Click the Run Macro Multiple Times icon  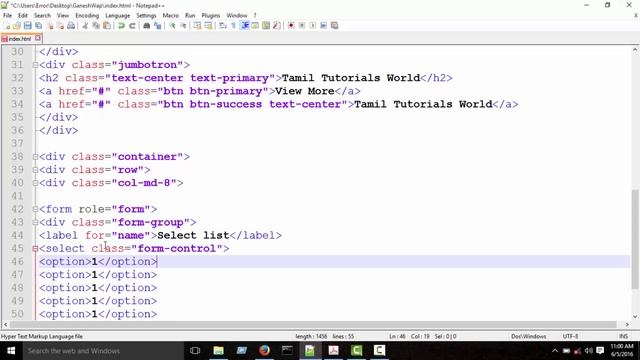coord(323,26)
